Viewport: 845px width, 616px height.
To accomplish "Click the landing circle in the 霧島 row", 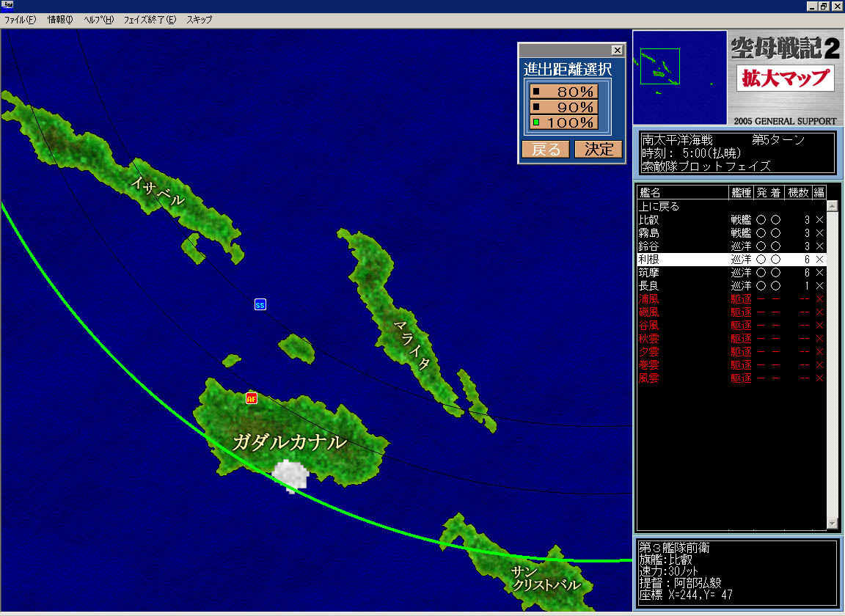I will point(775,232).
